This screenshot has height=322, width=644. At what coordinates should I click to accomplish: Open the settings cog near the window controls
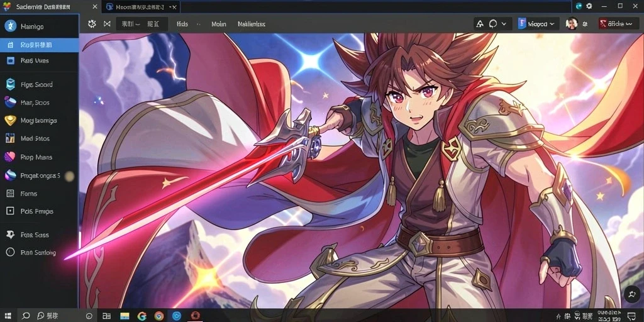[589, 6]
